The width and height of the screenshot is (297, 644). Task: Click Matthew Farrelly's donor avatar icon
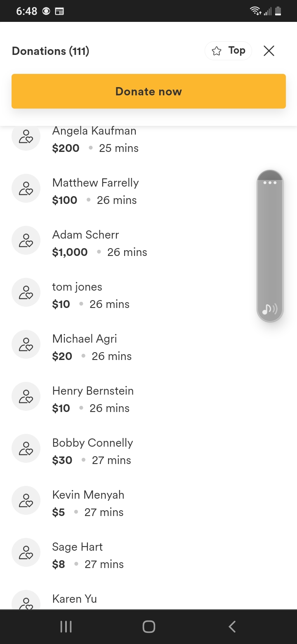[x=26, y=188]
